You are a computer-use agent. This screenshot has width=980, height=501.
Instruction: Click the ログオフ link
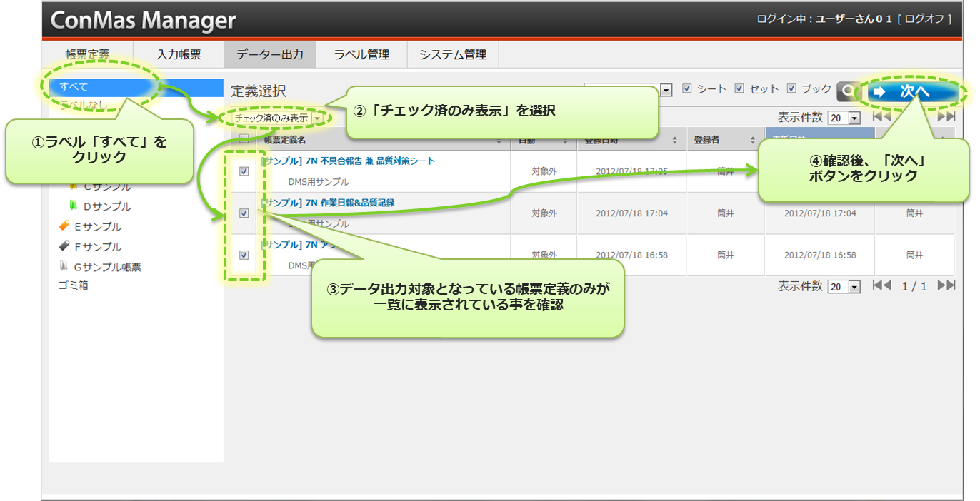click(x=928, y=19)
